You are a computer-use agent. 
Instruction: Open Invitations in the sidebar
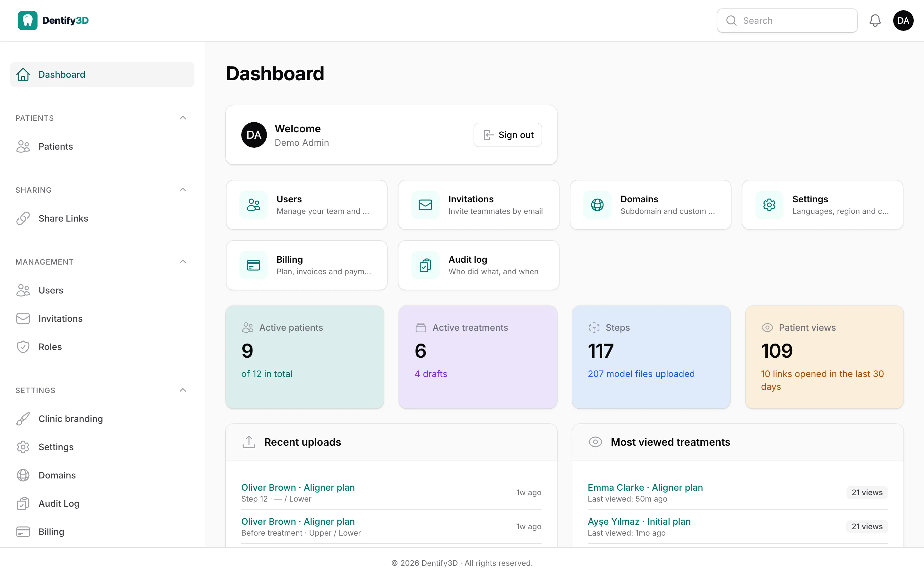(102, 319)
